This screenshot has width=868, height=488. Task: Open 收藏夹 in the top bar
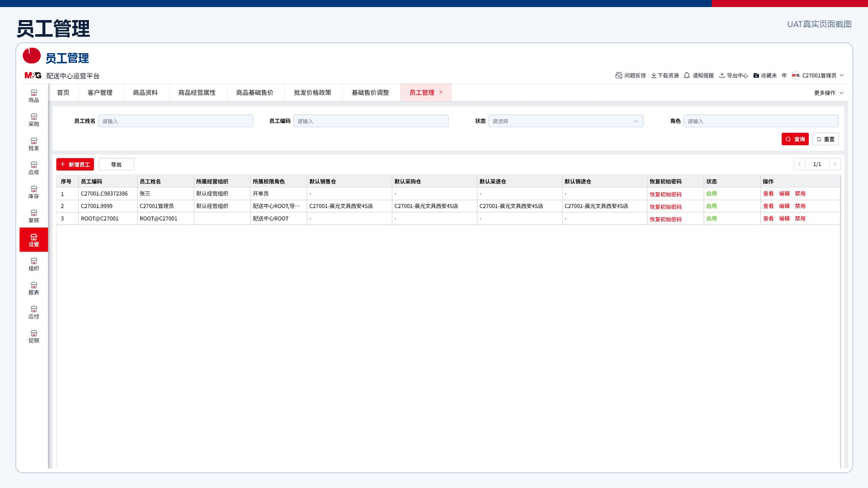pos(765,75)
